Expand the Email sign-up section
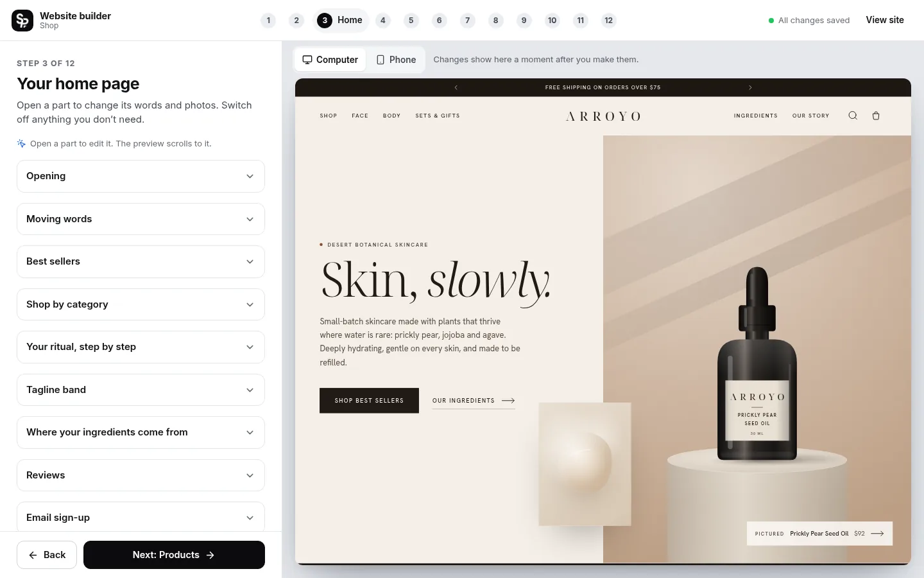924x578 pixels. [x=141, y=518]
